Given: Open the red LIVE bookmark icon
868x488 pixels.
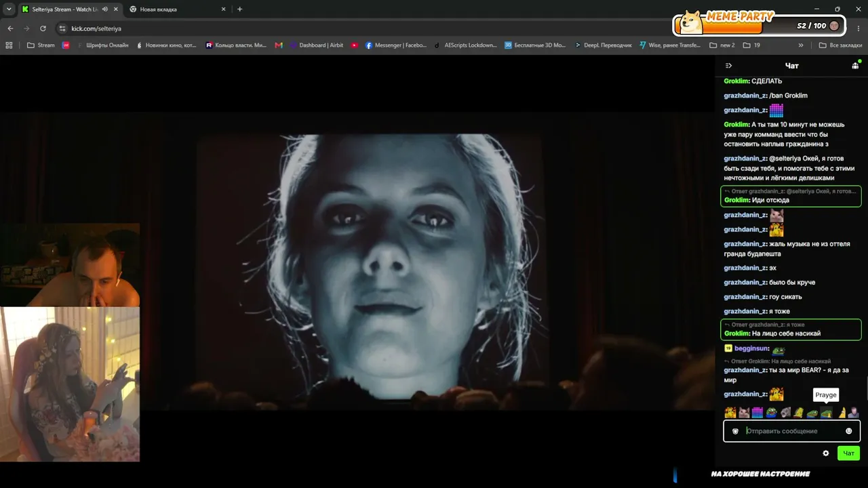Looking at the screenshot, I should pyautogui.click(x=66, y=45).
